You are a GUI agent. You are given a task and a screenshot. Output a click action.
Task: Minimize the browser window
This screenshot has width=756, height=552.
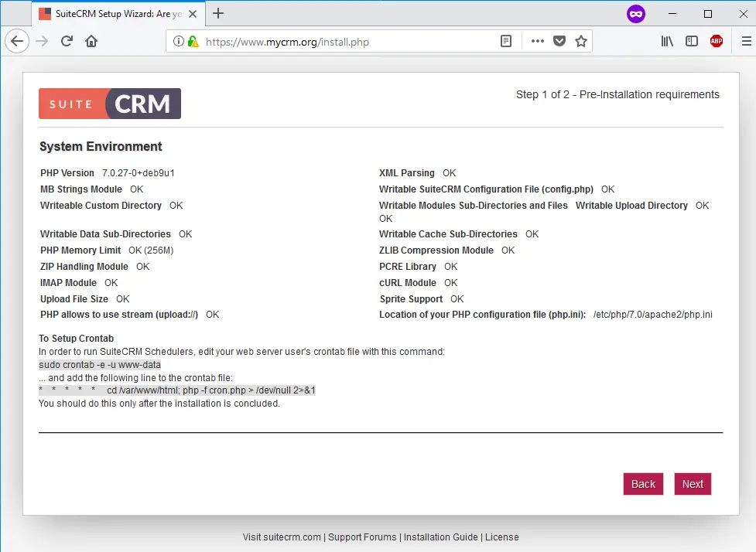tap(672, 14)
